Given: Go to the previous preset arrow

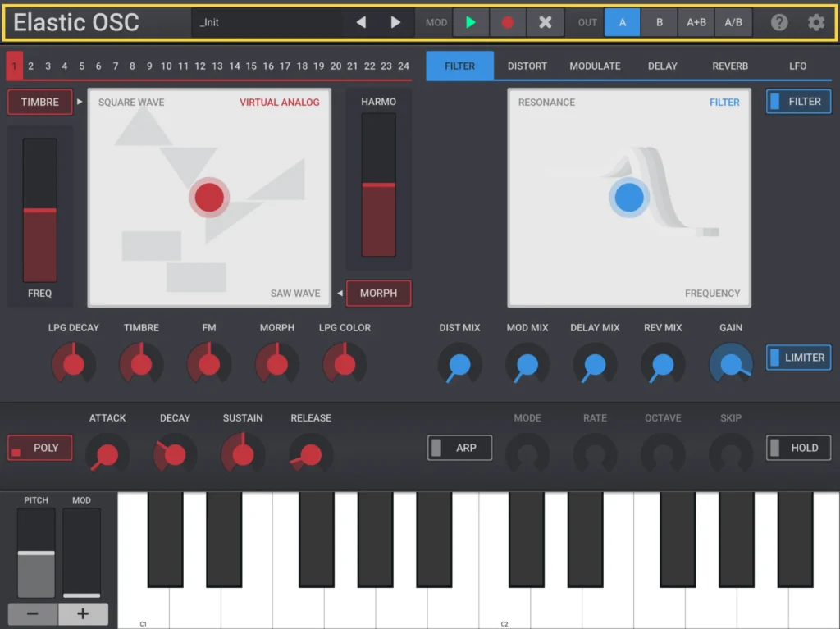Looking at the screenshot, I should pyautogui.click(x=362, y=22).
